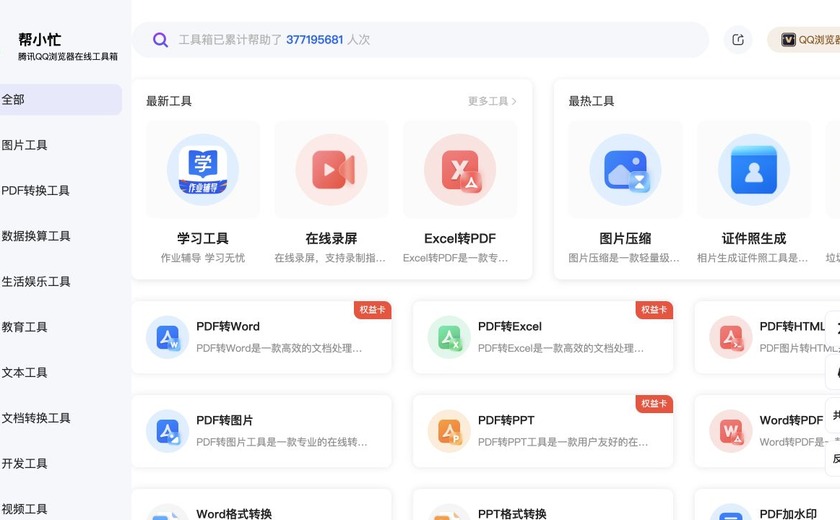The image size is (840, 520).
Task: Click the PDF转图片 blue icon
Action: 168,431
